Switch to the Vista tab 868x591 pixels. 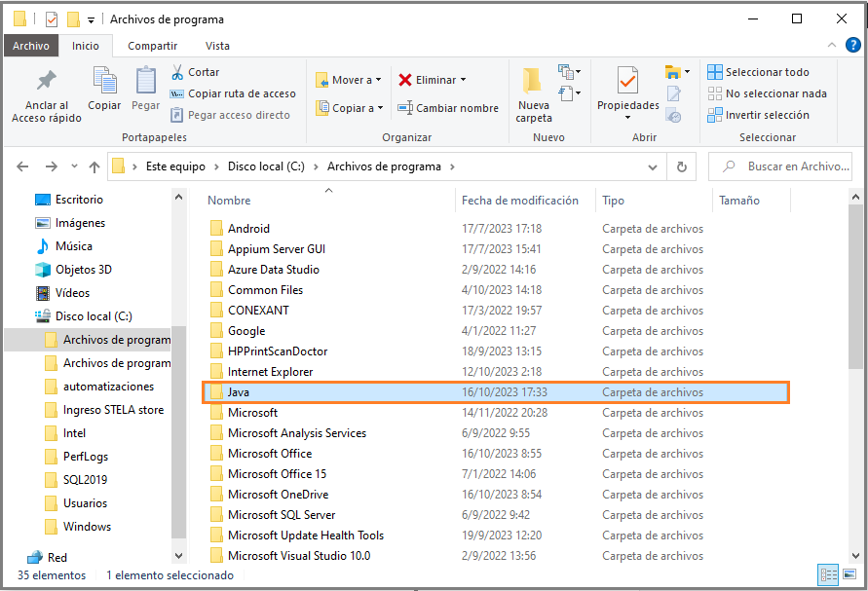click(x=217, y=46)
